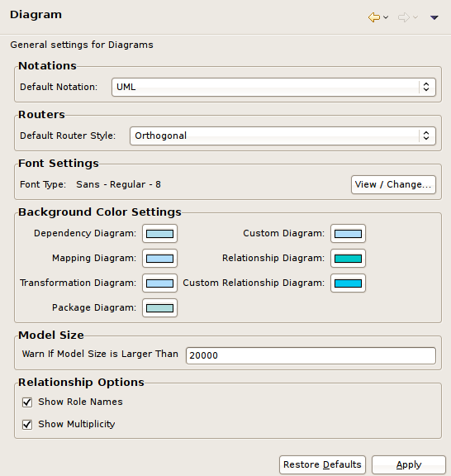Open the Default Notation combo box
The height and width of the screenshot is (476, 451).
(273, 87)
